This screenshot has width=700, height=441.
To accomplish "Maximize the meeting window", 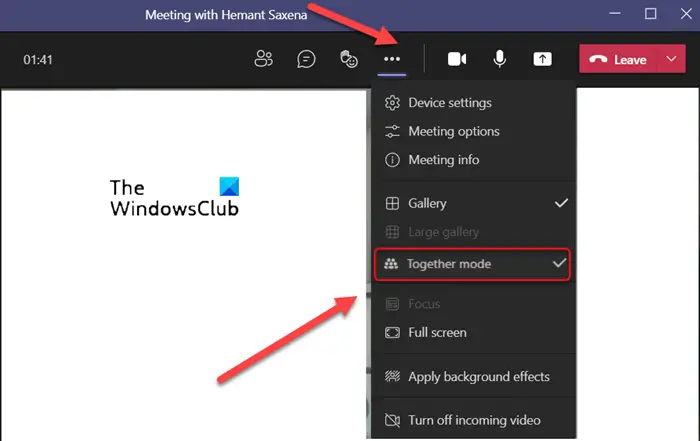I will point(650,13).
